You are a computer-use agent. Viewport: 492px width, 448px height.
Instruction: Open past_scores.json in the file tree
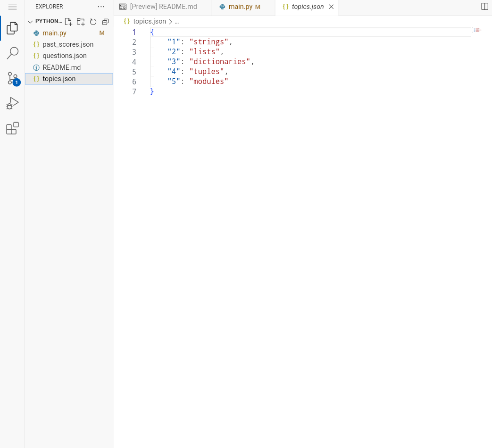coord(69,44)
